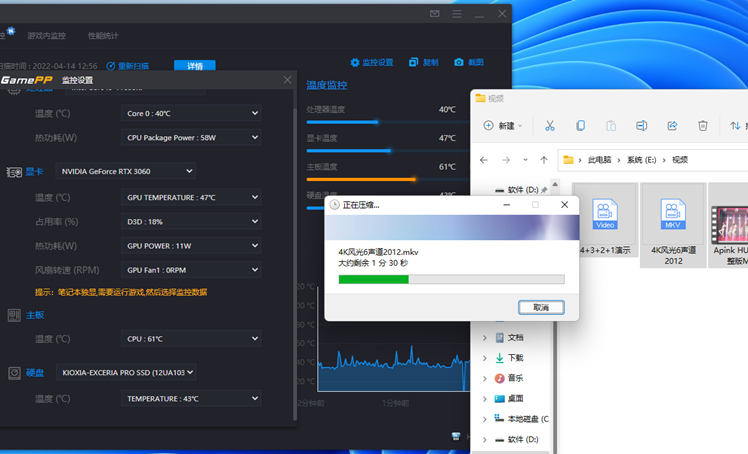The height and width of the screenshot is (454, 748).
Task: Expand the 下载 tree node
Action: [x=484, y=358]
